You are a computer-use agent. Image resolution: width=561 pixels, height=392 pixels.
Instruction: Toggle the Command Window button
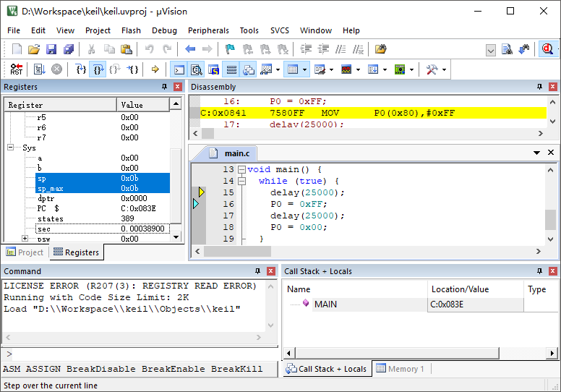[x=179, y=69]
